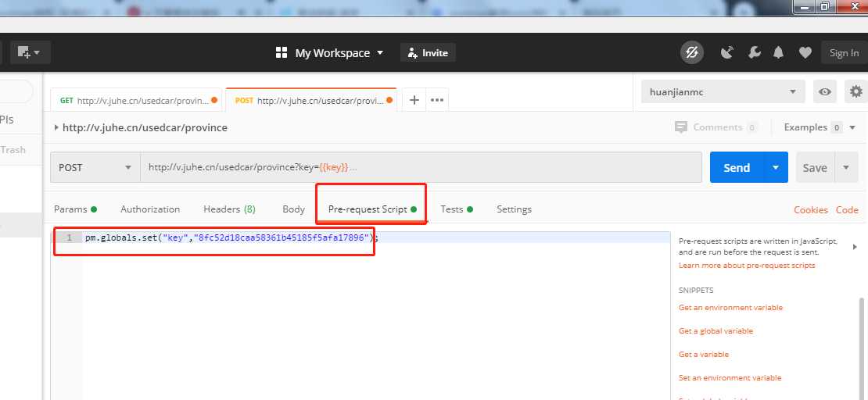Insert Set an environment variable snippet
The width and height of the screenshot is (868, 400).
tap(730, 378)
